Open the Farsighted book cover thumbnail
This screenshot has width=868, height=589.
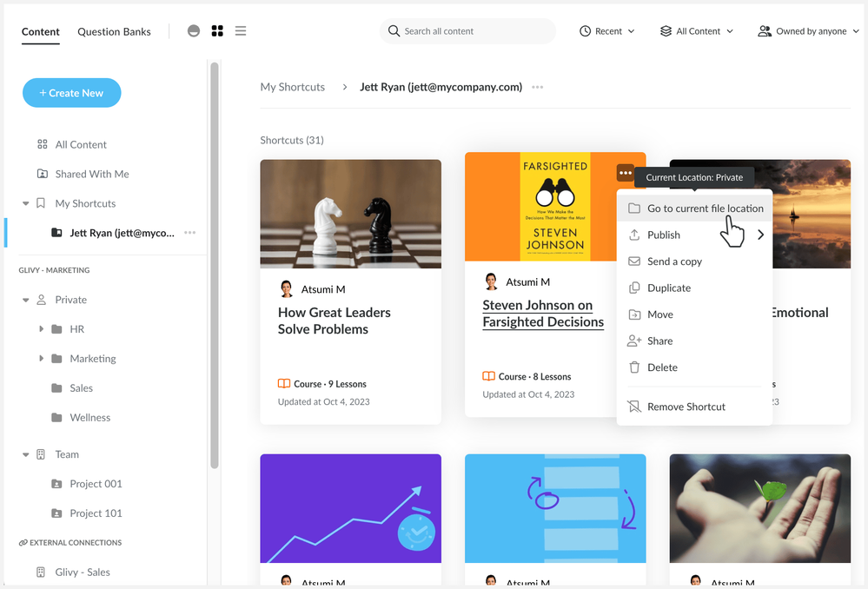click(555, 207)
